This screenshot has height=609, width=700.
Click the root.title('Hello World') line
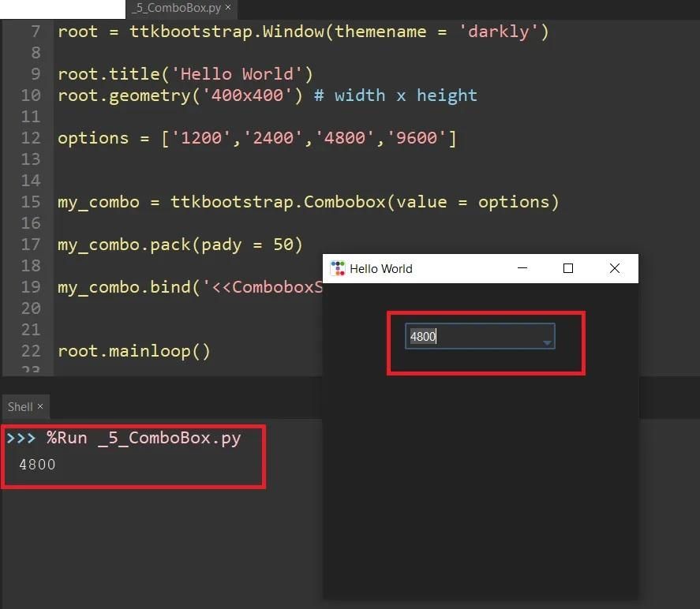[185, 74]
